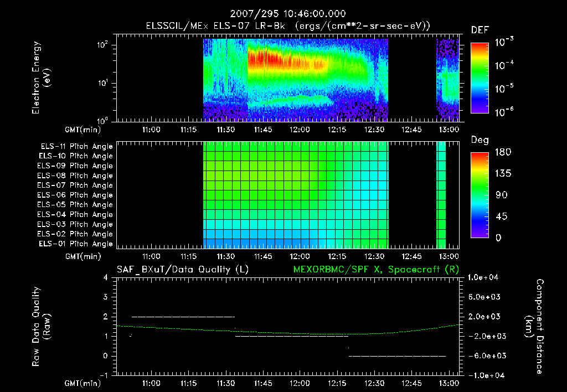Viewport: 567px width, 392px height.
Task: Select the Raw Data Quality (Raw) axis label
Action: (x=41, y=327)
